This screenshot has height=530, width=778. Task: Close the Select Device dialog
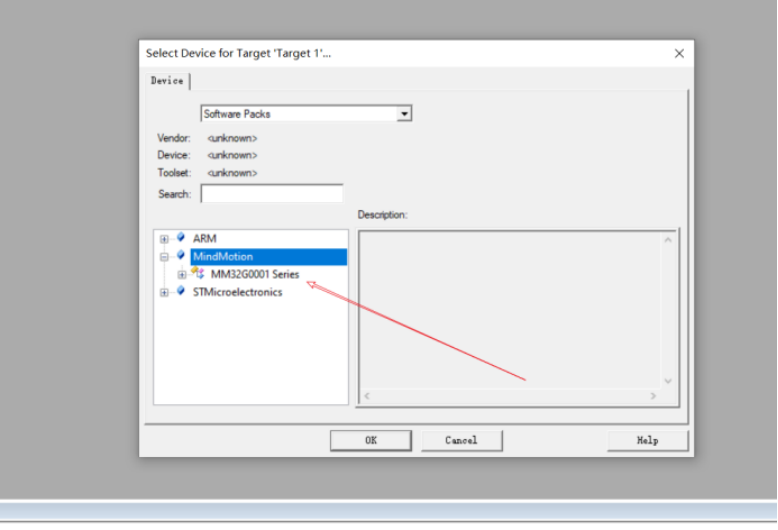pyautogui.click(x=679, y=53)
